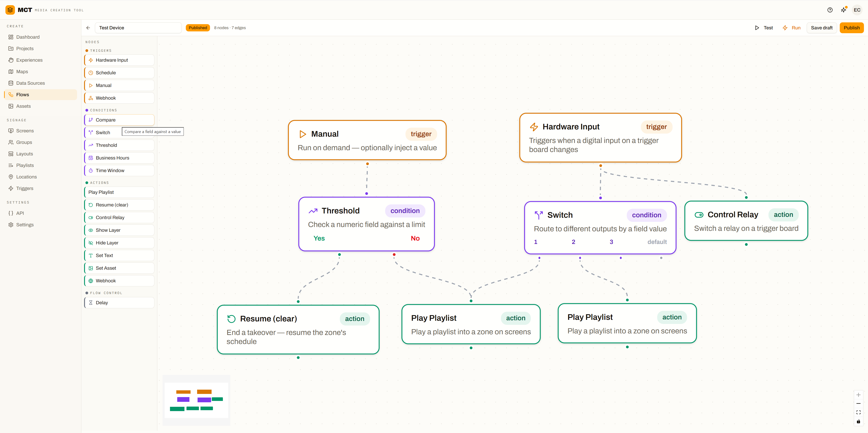Image resolution: width=868 pixels, height=433 pixels.
Task: Select the Compare condition node item
Action: (119, 120)
